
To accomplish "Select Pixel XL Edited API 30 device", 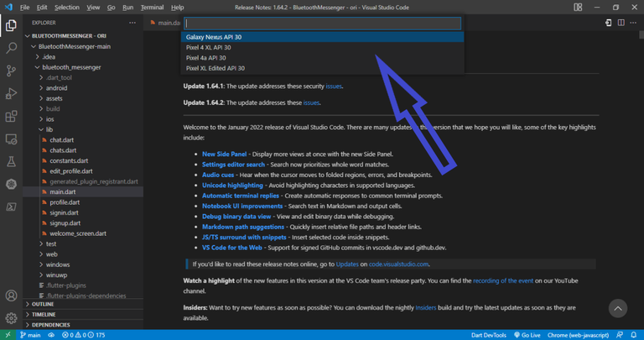I will [322, 68].
